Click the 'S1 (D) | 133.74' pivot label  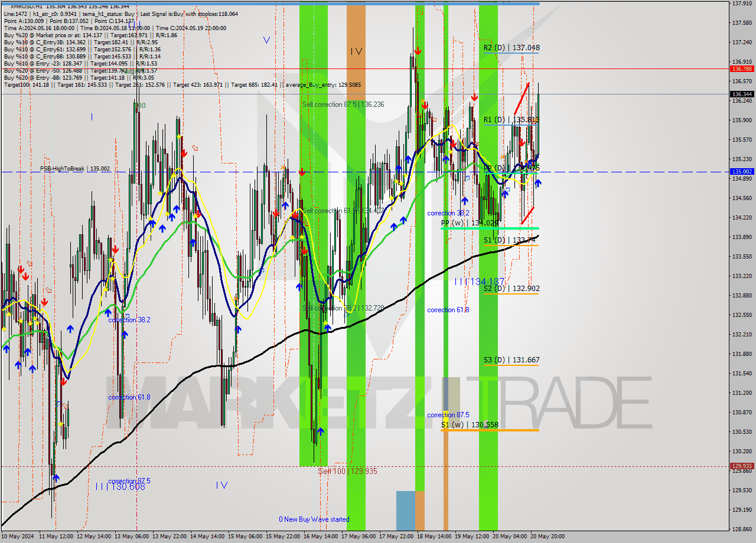pyautogui.click(x=510, y=240)
